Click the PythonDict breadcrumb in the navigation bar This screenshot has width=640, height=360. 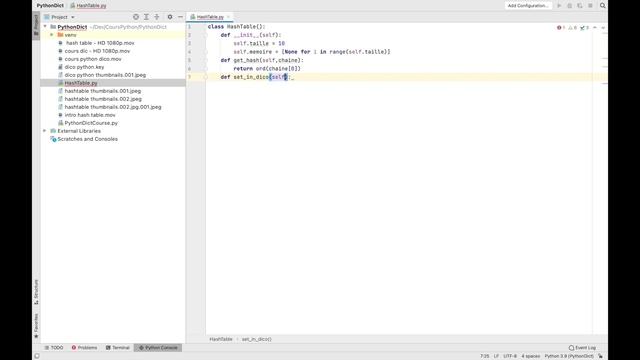[50, 6]
